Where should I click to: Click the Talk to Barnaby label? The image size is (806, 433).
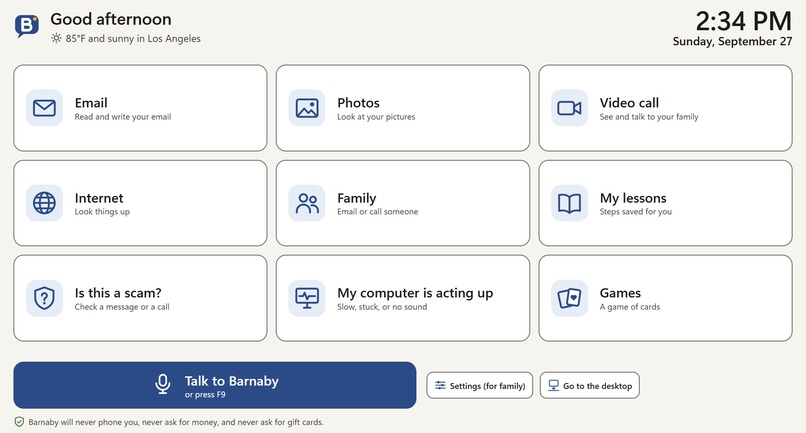pyautogui.click(x=232, y=381)
